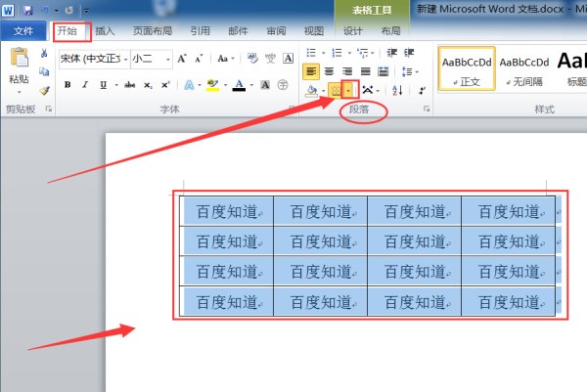Click the bullet list icon
This screenshot has width=587, height=392.
[x=311, y=53]
